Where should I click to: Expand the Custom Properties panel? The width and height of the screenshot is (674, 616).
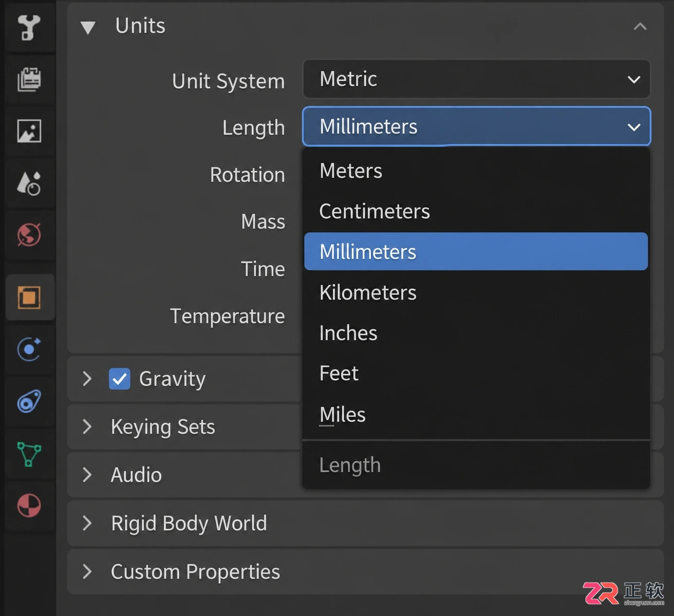click(x=87, y=571)
